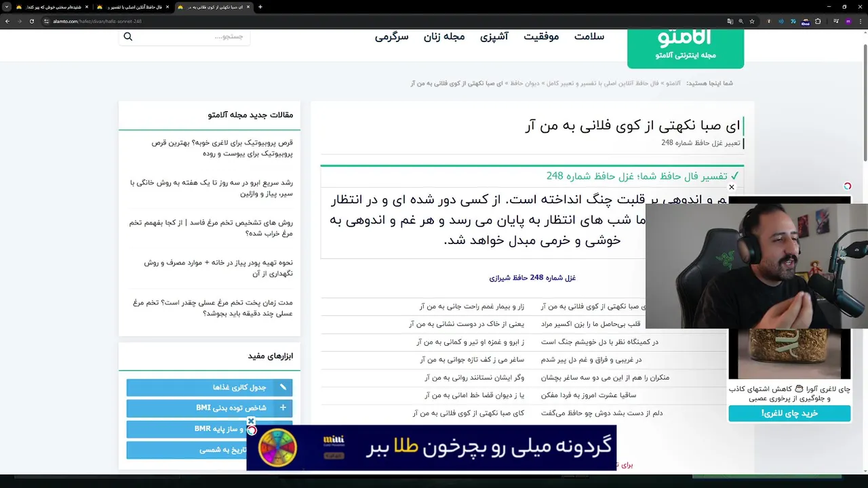The image size is (868, 488).
Task: Click the blue sound-wave extension icon
Action: pos(781,21)
